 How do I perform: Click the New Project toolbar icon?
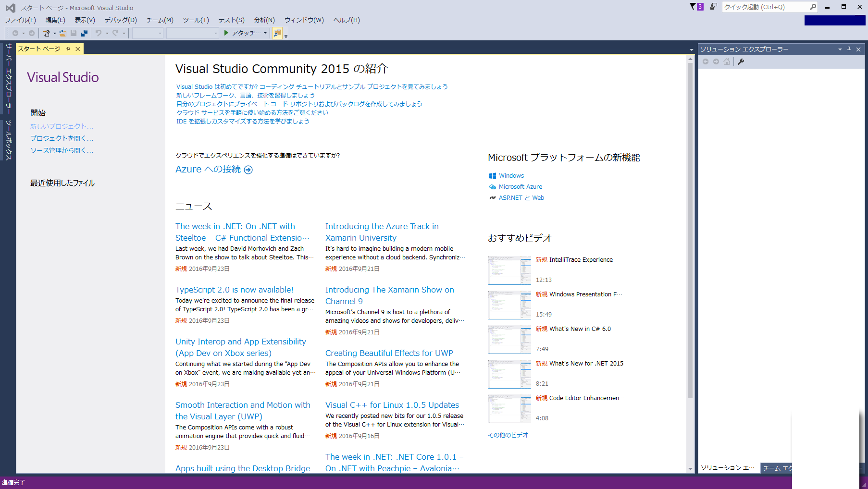47,33
